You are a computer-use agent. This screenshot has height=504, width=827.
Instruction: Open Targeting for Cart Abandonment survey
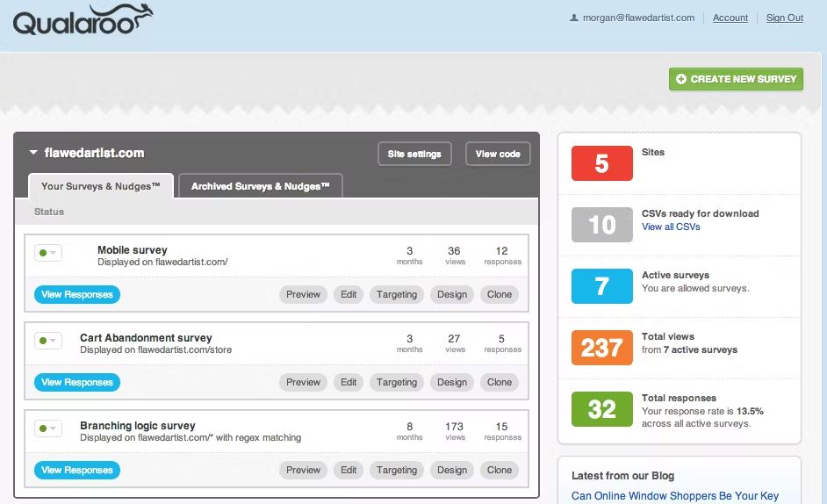point(397,382)
